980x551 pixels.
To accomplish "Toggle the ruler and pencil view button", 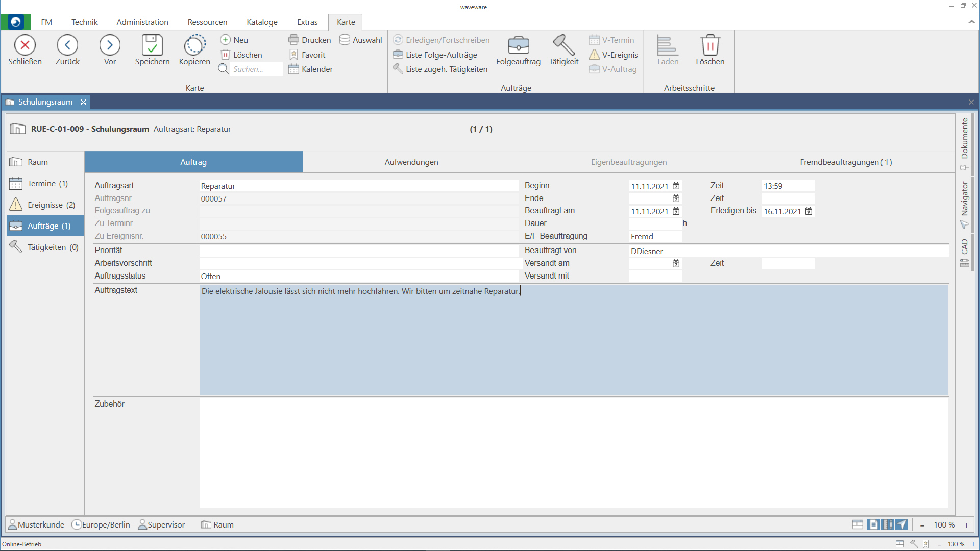I will click(x=889, y=524).
